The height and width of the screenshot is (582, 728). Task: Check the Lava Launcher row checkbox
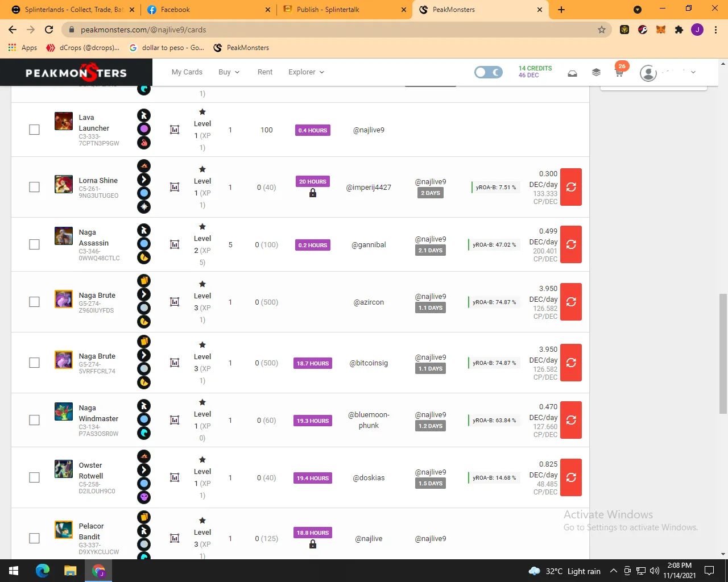click(x=34, y=130)
